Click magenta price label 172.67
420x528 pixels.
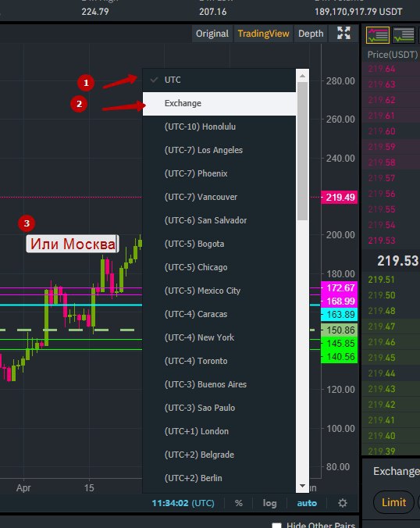[340, 288]
